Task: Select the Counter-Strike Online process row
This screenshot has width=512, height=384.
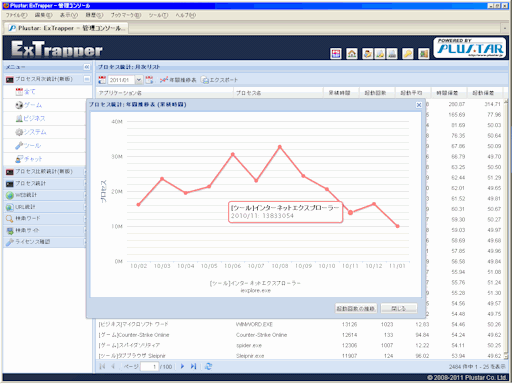Action: pos(300,335)
